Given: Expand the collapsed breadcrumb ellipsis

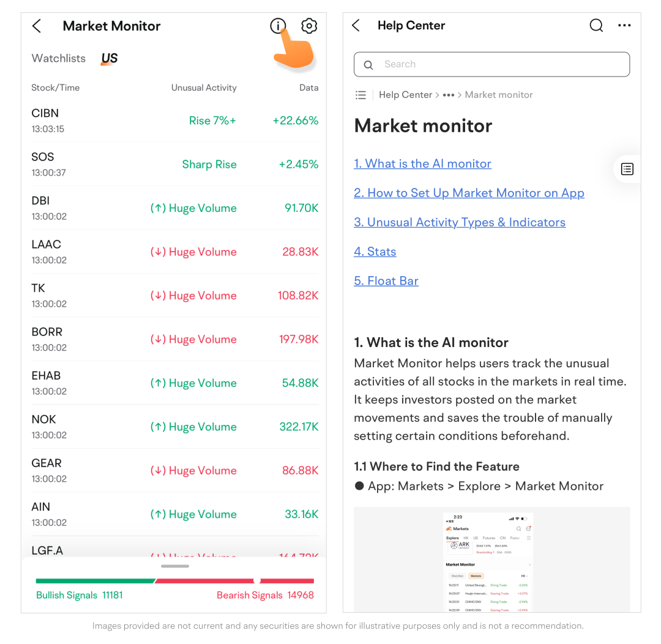Looking at the screenshot, I should click(449, 95).
